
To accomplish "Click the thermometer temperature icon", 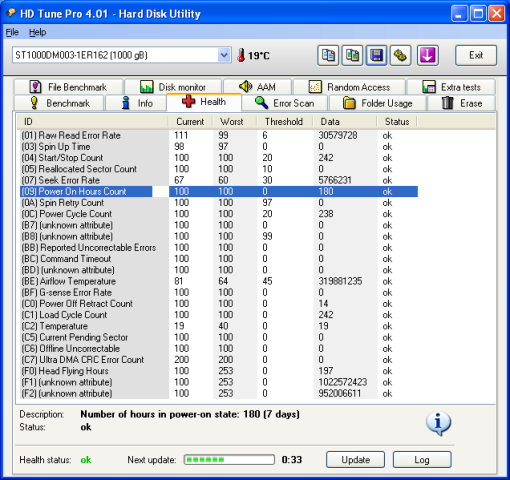I will 241,55.
